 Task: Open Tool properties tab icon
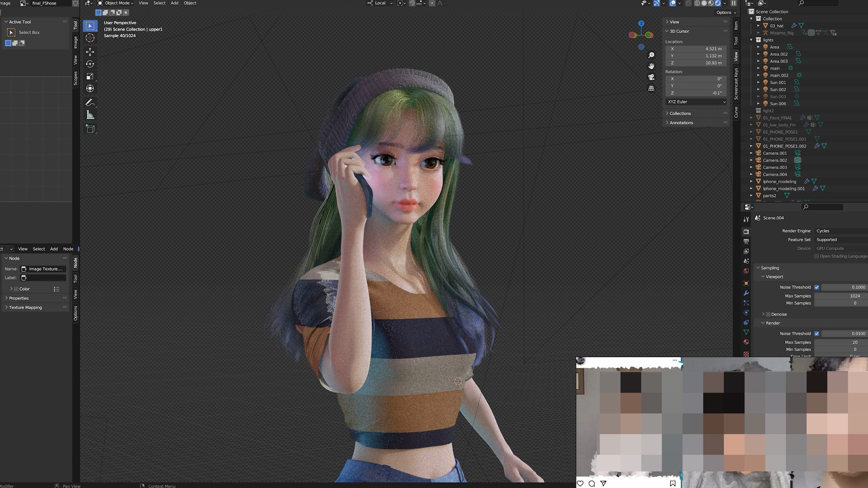746,219
